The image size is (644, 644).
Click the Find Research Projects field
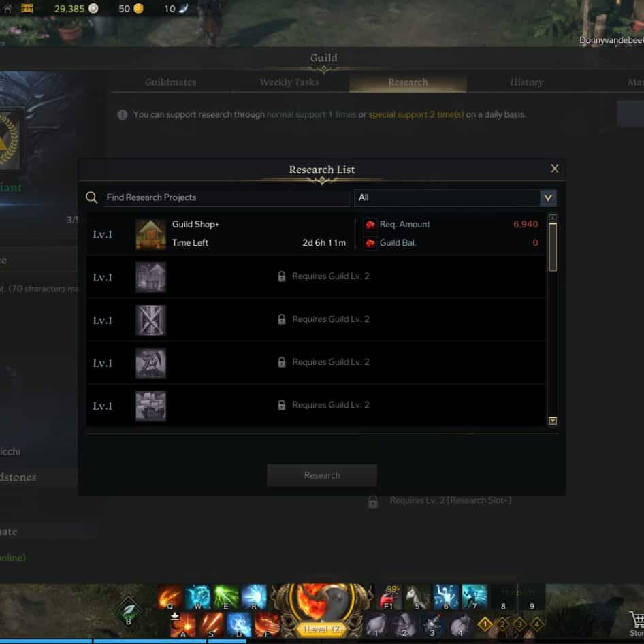click(x=225, y=197)
